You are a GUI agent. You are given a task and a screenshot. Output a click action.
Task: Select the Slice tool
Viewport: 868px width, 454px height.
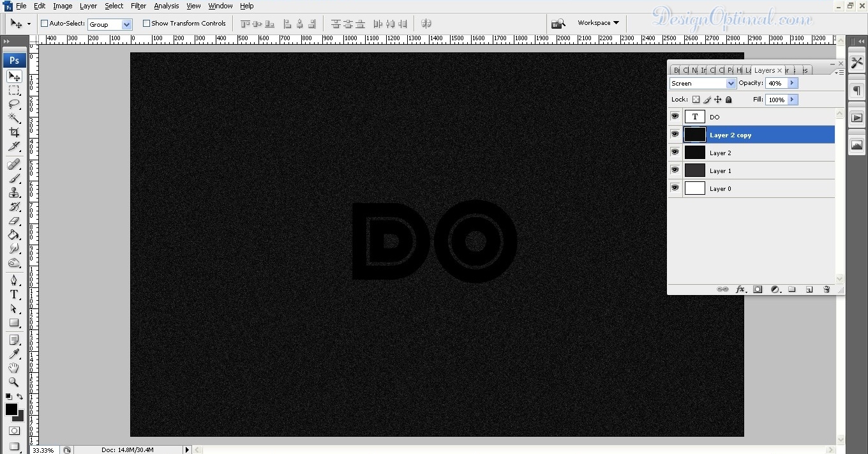(14, 147)
